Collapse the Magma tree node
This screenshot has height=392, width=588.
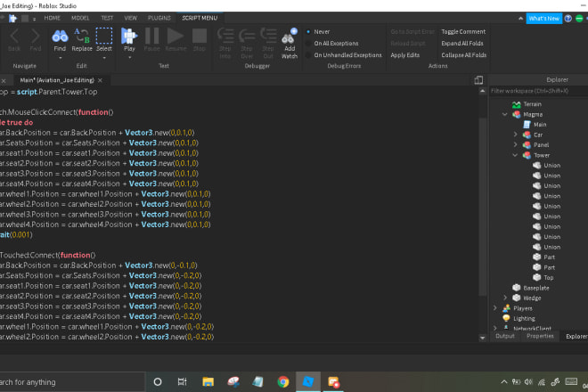coord(504,114)
